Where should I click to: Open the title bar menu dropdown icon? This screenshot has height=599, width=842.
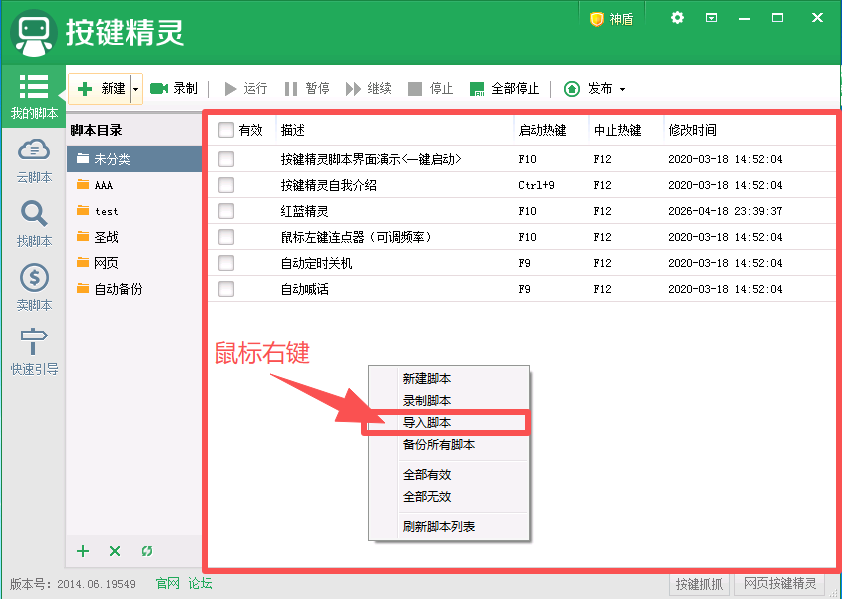711,18
